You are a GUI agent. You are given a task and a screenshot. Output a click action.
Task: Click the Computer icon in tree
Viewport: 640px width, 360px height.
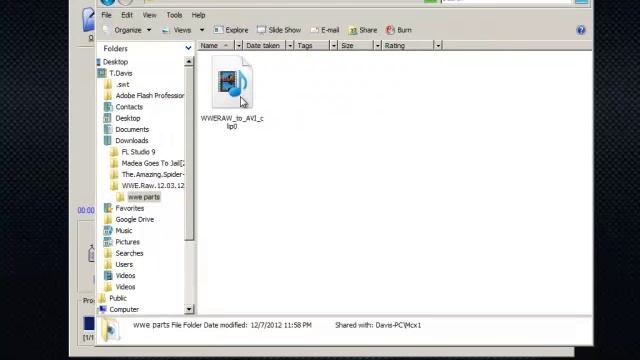[102, 309]
